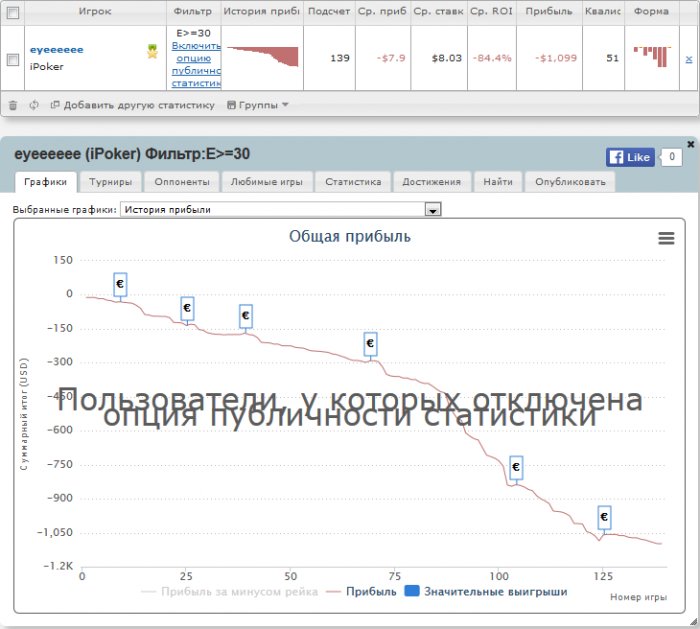Click Добавить другую статистику
This screenshot has width=700, height=629.
(x=133, y=105)
